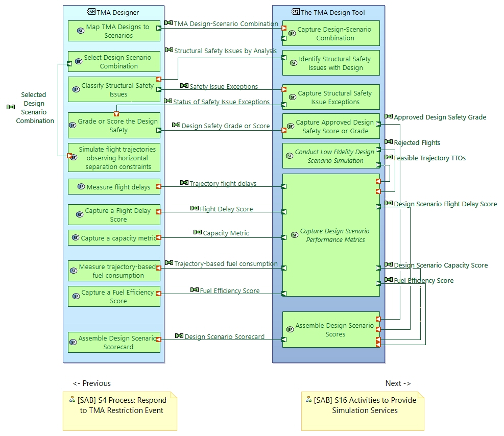Click function icon of Measure flight delays

(x=81, y=187)
